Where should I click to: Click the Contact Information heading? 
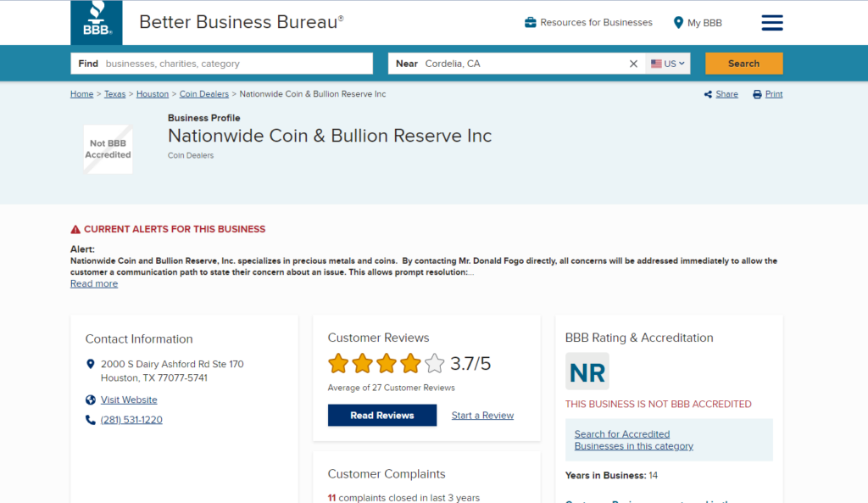[139, 339]
